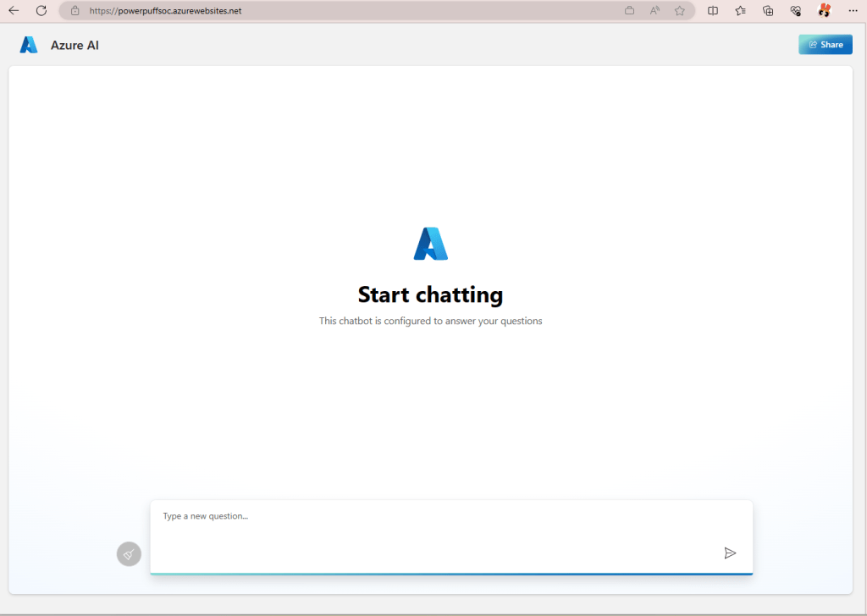Image resolution: width=867 pixels, height=616 pixels.
Task: Clear chat using the broom icon
Action: 129,554
